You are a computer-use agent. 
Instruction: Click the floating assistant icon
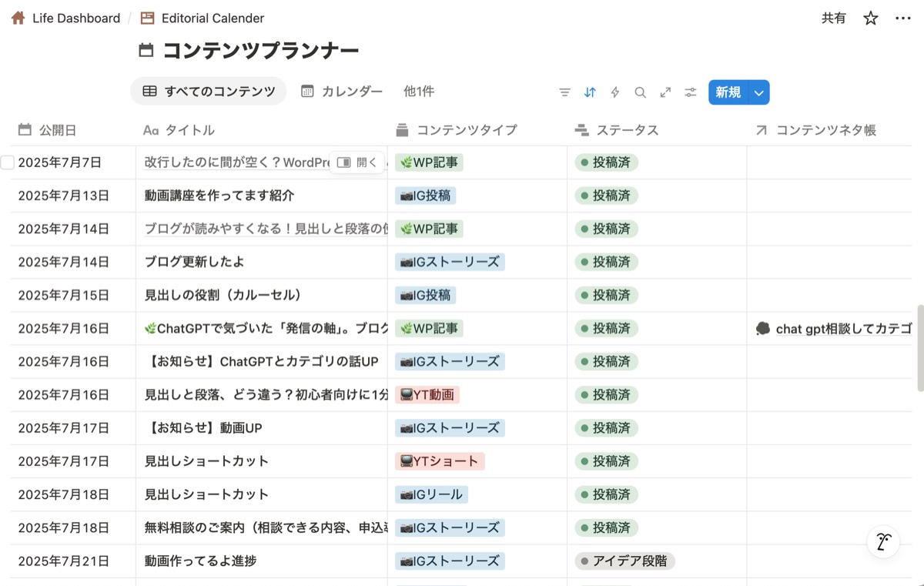click(883, 542)
